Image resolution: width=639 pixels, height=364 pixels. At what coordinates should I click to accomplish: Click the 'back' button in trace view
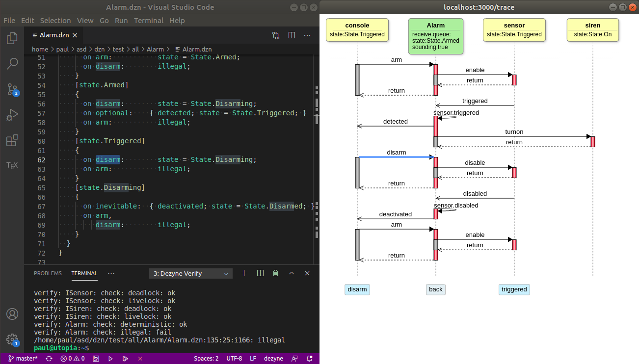click(436, 289)
